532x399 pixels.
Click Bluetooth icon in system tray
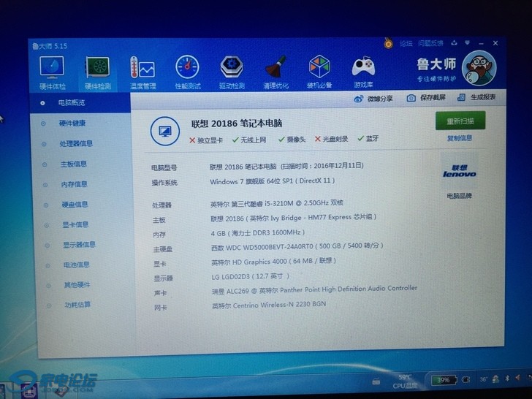coord(508,379)
